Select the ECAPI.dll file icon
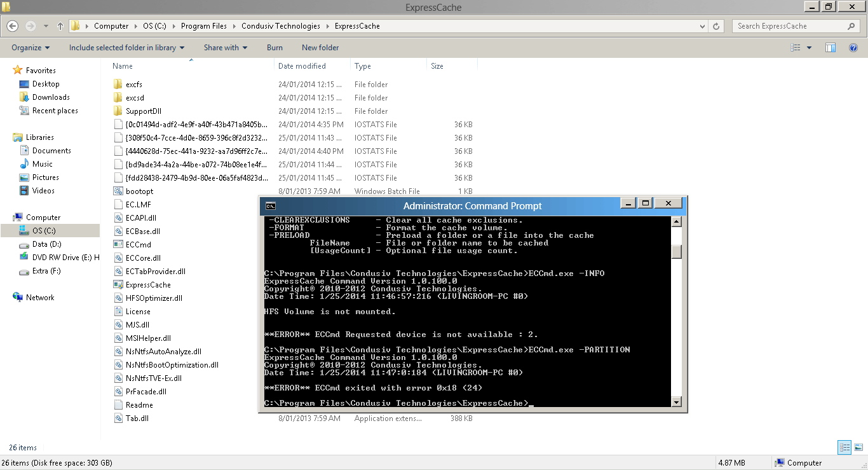The width and height of the screenshot is (868, 470). [x=118, y=218]
